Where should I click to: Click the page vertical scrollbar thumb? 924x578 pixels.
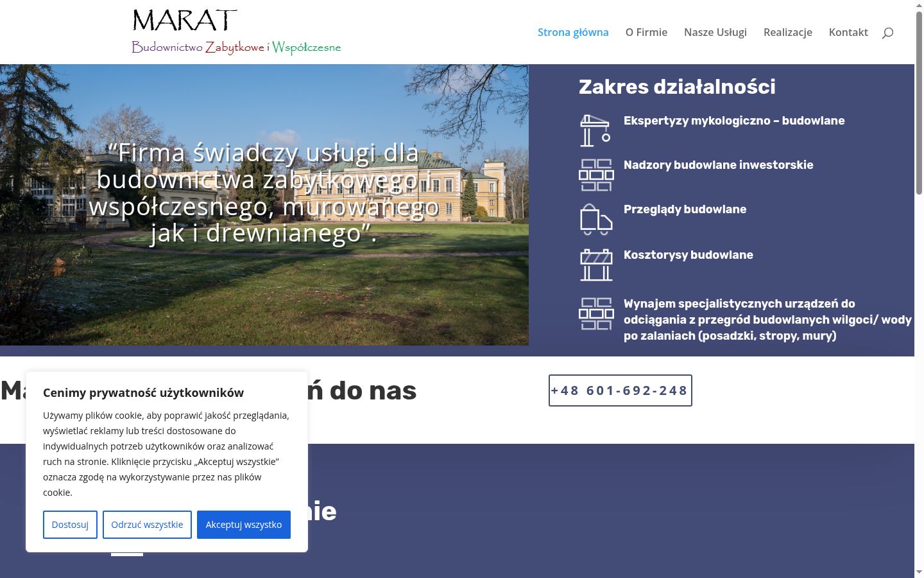coord(919,103)
